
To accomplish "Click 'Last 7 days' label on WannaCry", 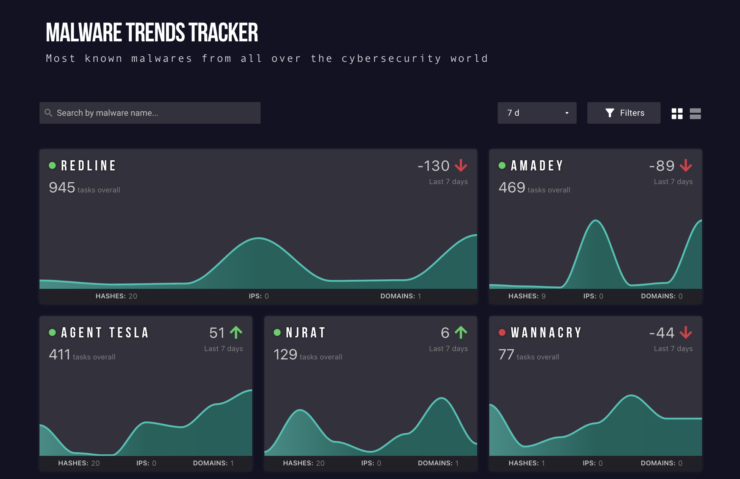I will (x=673, y=349).
